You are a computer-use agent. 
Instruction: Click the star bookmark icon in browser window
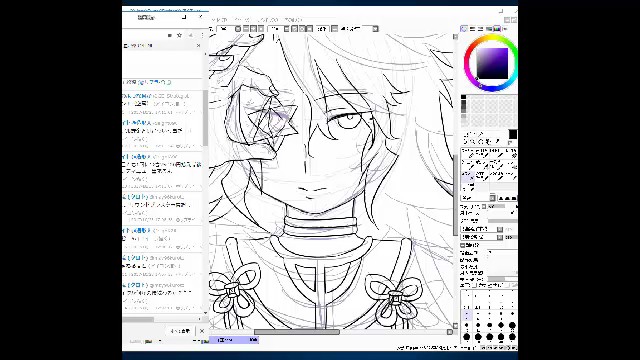click(179, 36)
